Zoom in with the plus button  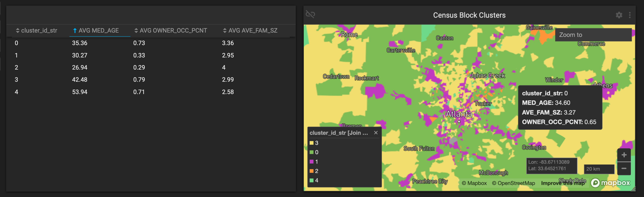[x=624, y=155]
